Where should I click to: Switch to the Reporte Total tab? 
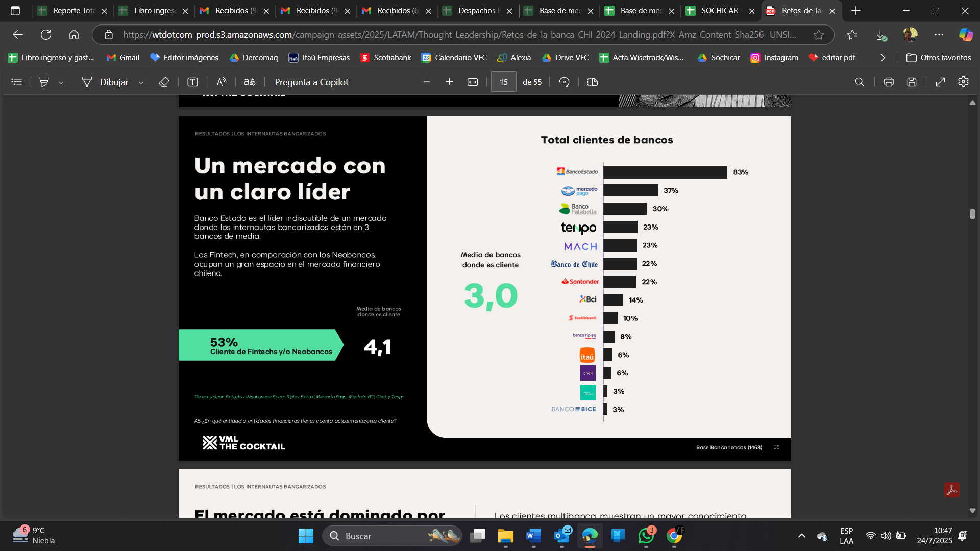pyautogui.click(x=72, y=11)
